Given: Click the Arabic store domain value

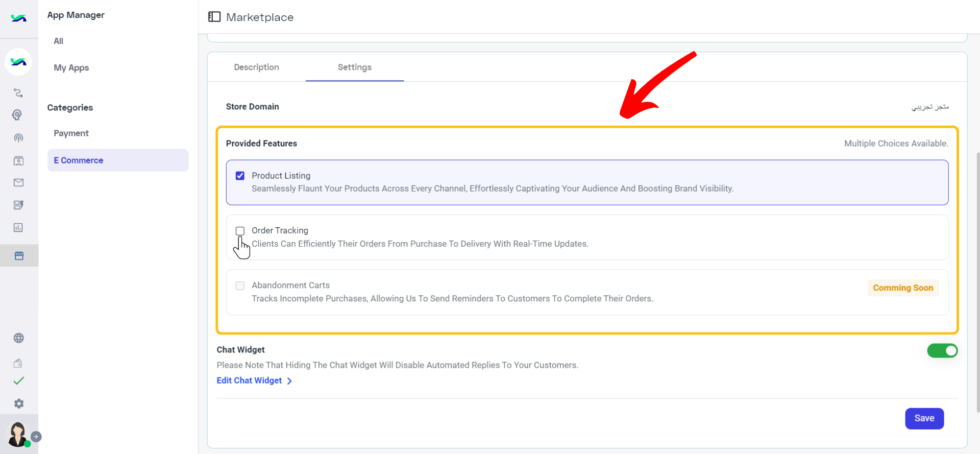Looking at the screenshot, I should pos(930,107).
